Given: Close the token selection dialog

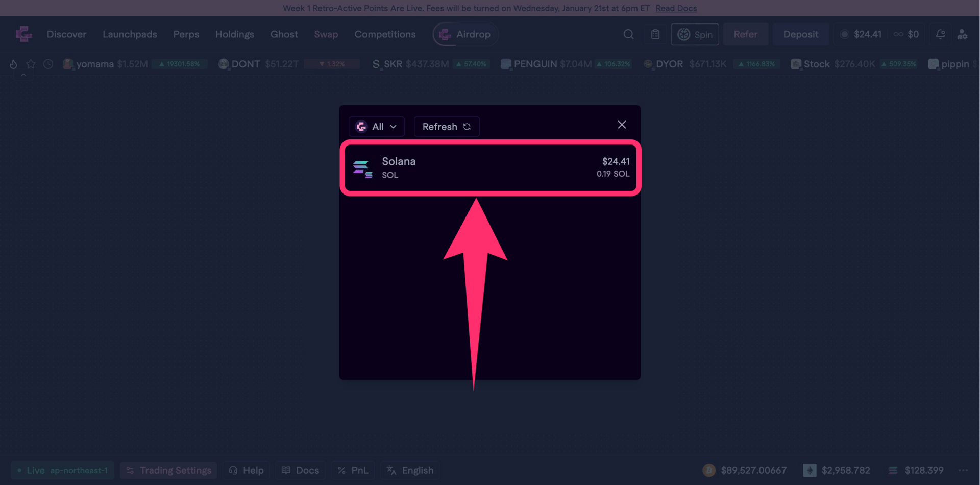Looking at the screenshot, I should click(622, 125).
